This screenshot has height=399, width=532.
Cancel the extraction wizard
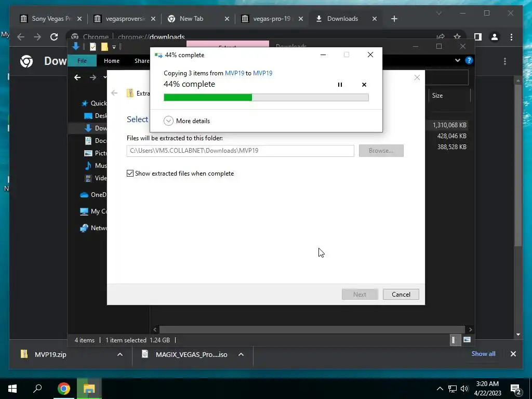[x=401, y=294]
